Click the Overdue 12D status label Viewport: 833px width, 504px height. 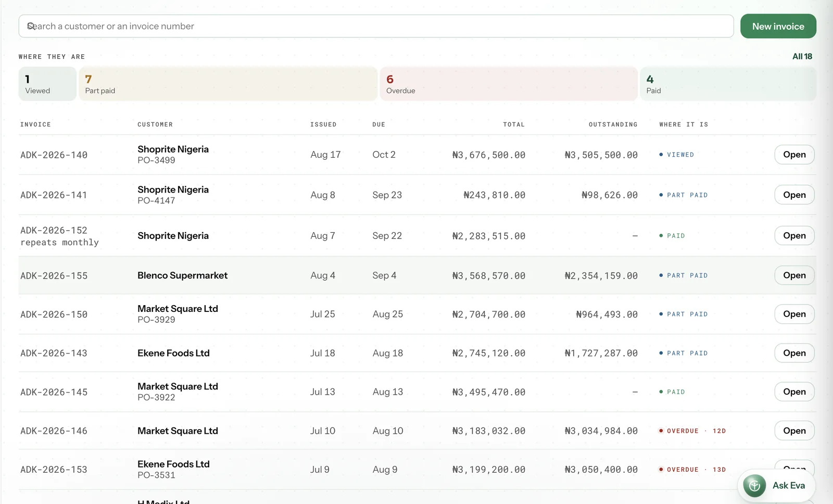(692, 431)
